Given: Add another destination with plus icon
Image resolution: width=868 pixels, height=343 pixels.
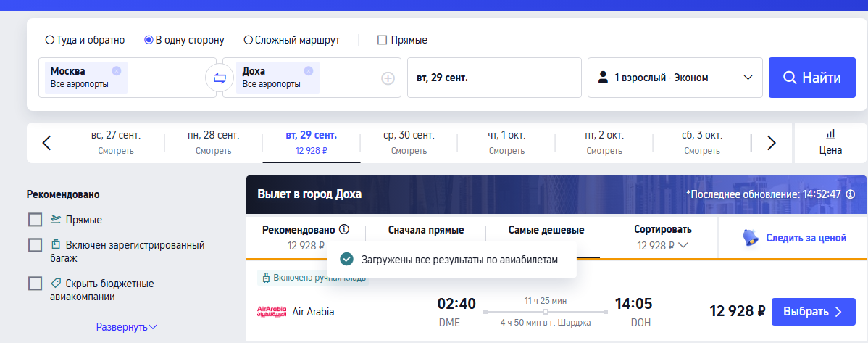Looking at the screenshot, I should point(388,78).
